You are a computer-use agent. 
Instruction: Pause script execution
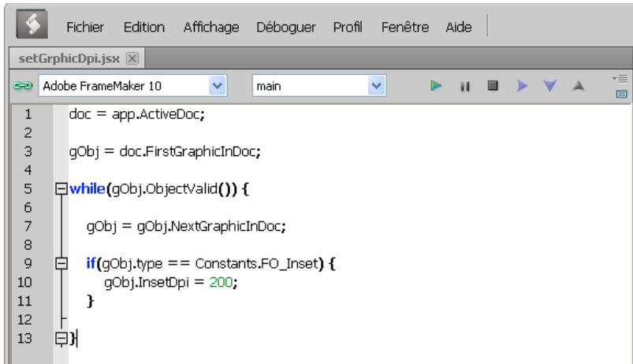click(464, 86)
